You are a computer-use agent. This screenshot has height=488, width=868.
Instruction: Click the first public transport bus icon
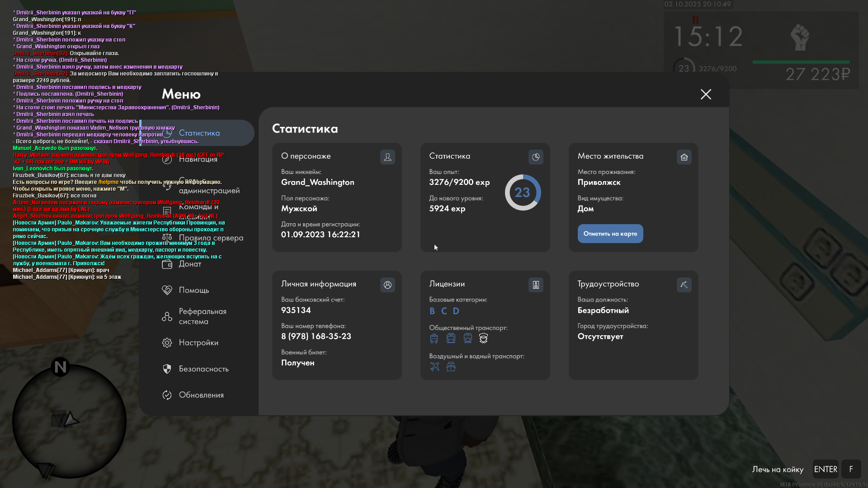click(434, 338)
